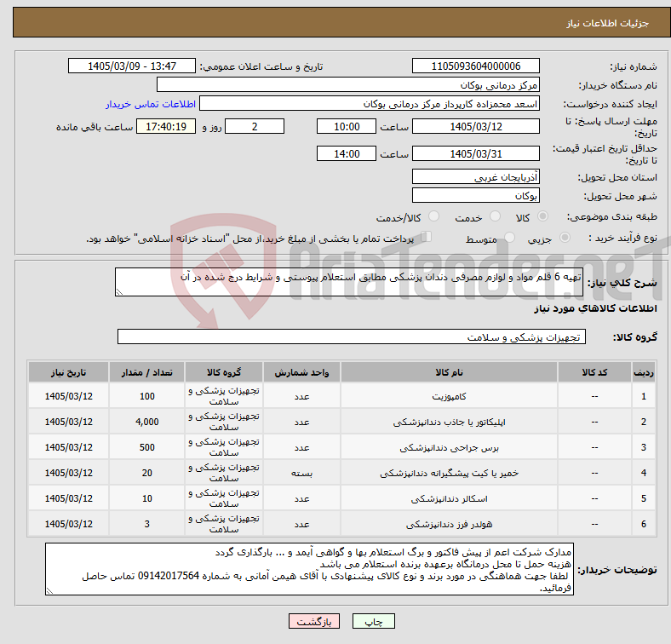Click the بازگشت (Back) button
This screenshot has height=644, width=671.
(314, 621)
